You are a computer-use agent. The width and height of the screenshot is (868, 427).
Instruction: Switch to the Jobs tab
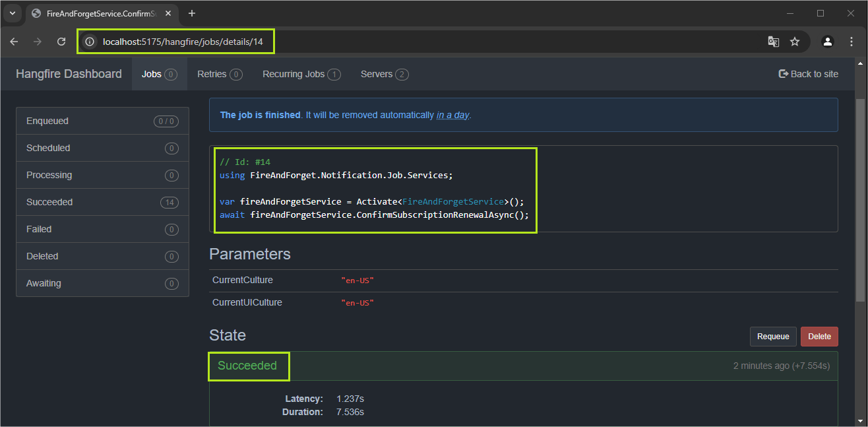160,74
